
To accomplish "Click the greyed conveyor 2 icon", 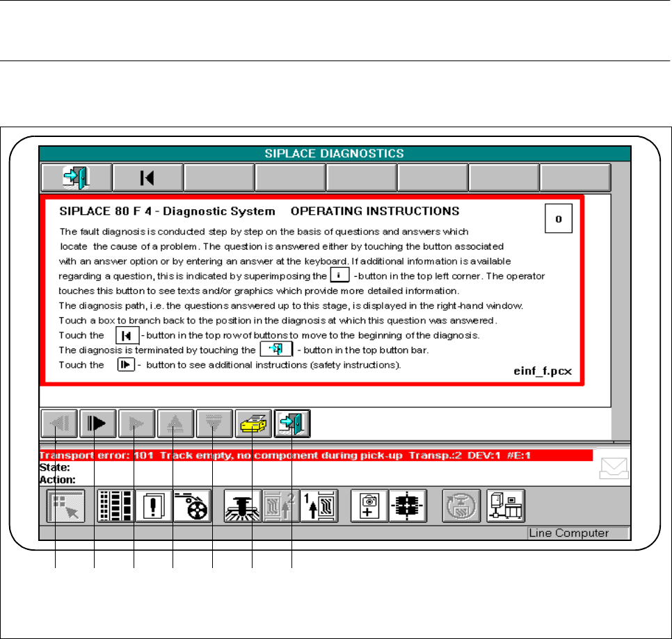I will pos(281,506).
